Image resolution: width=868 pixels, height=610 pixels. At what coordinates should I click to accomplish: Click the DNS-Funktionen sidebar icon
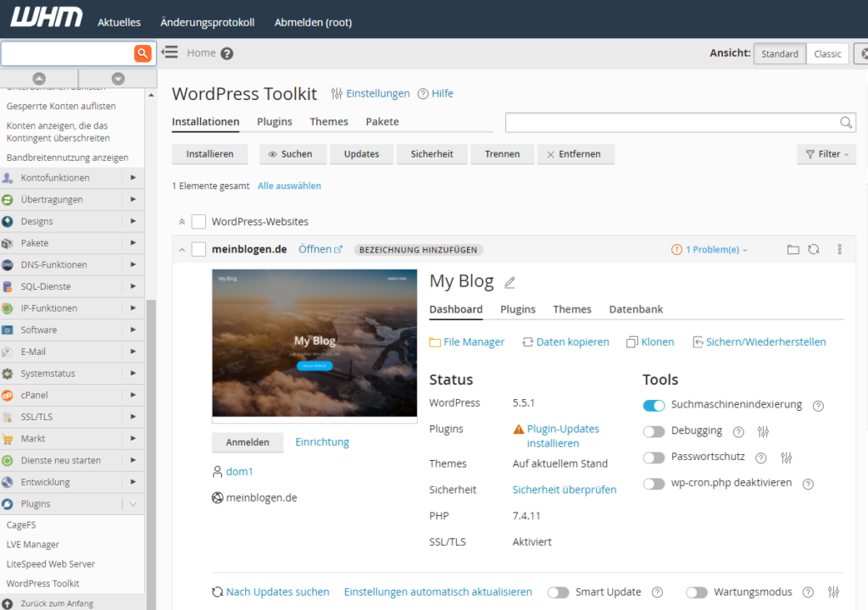pos(7,264)
